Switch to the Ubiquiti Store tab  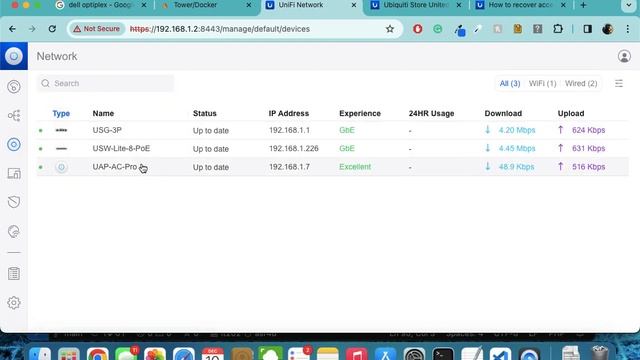click(415, 5)
